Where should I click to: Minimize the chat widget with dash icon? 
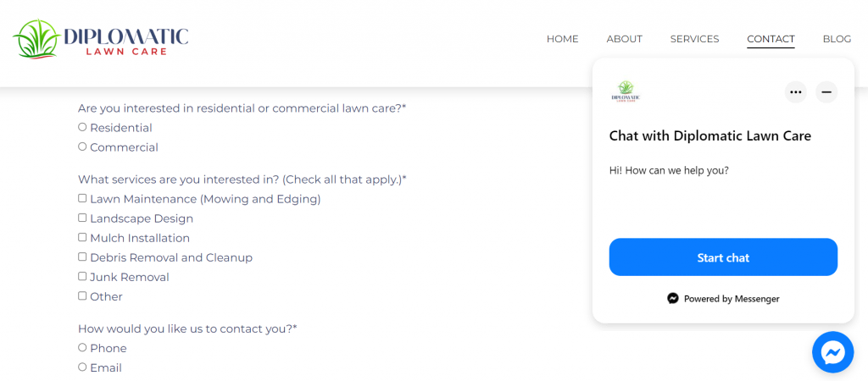[826, 91]
